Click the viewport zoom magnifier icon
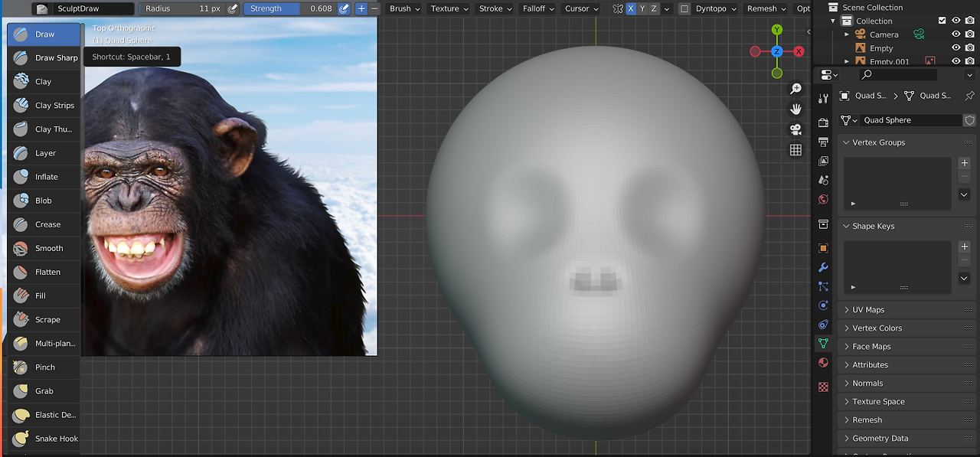The image size is (980, 457). point(796,90)
